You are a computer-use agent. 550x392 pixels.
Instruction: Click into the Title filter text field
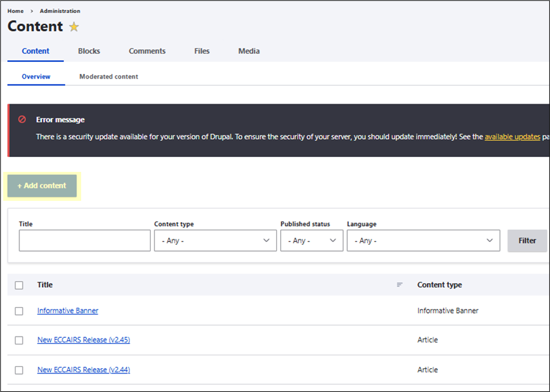pyautogui.click(x=84, y=241)
